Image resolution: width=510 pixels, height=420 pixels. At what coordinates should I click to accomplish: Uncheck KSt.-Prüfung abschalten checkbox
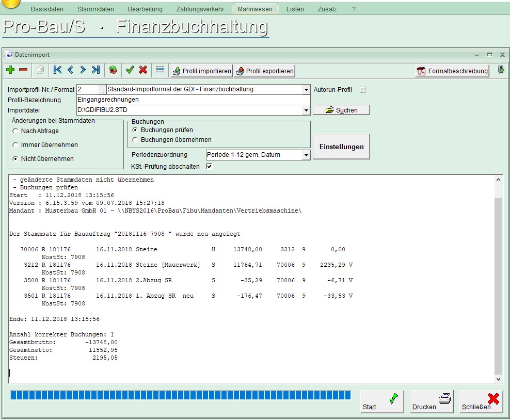tap(209, 166)
